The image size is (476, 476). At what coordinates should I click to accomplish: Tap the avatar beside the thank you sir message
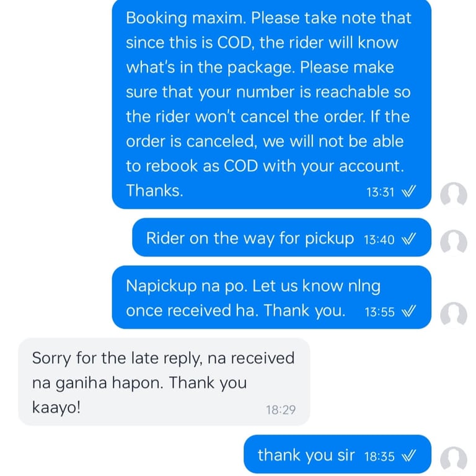(x=453, y=459)
